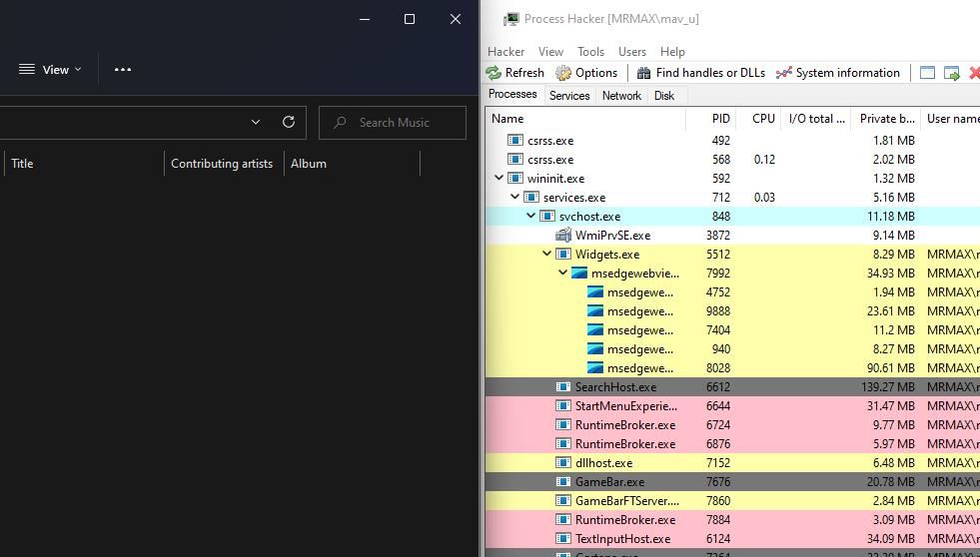Open System information window
The height and width of the screenshot is (557, 980).
point(837,73)
